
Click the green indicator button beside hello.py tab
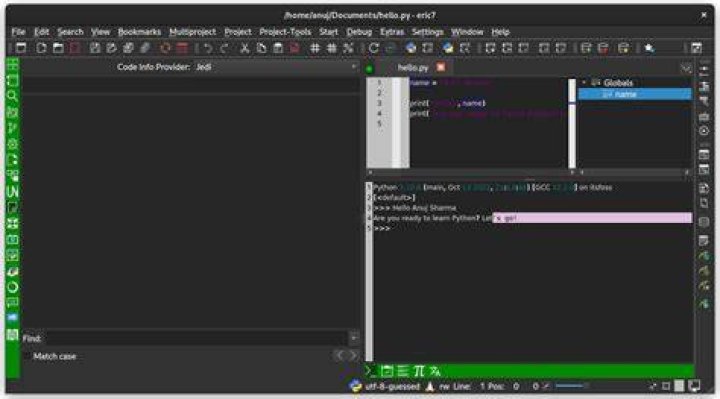[x=370, y=69]
